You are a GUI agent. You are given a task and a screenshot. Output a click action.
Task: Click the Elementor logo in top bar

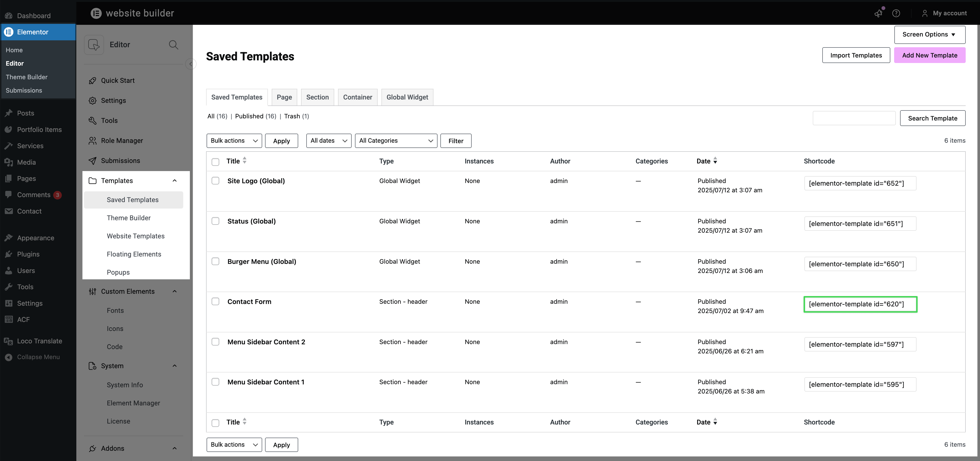(x=96, y=13)
